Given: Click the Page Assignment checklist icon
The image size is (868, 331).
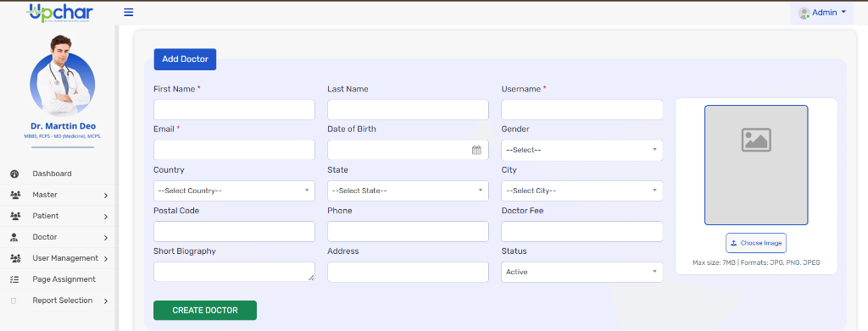Looking at the screenshot, I should (x=15, y=279).
